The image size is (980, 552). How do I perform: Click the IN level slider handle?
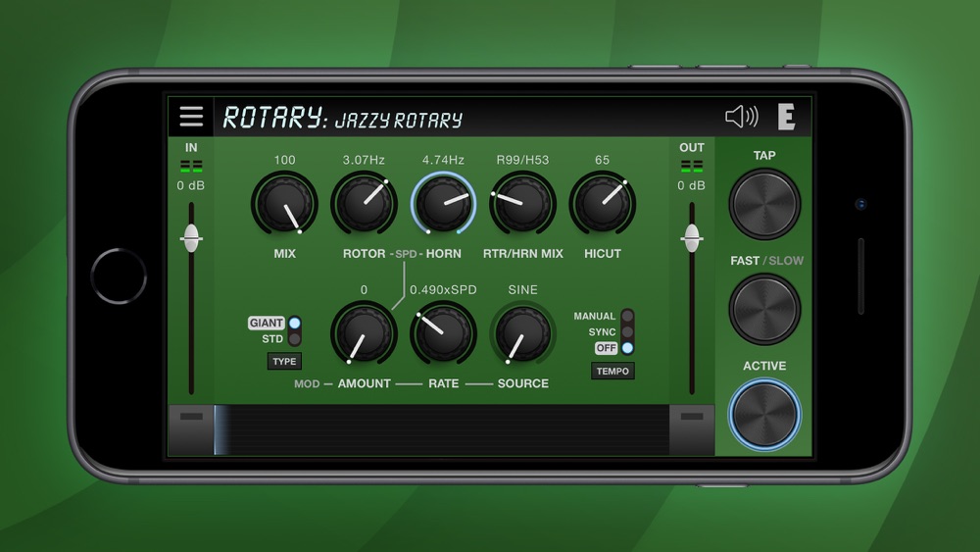(191, 237)
